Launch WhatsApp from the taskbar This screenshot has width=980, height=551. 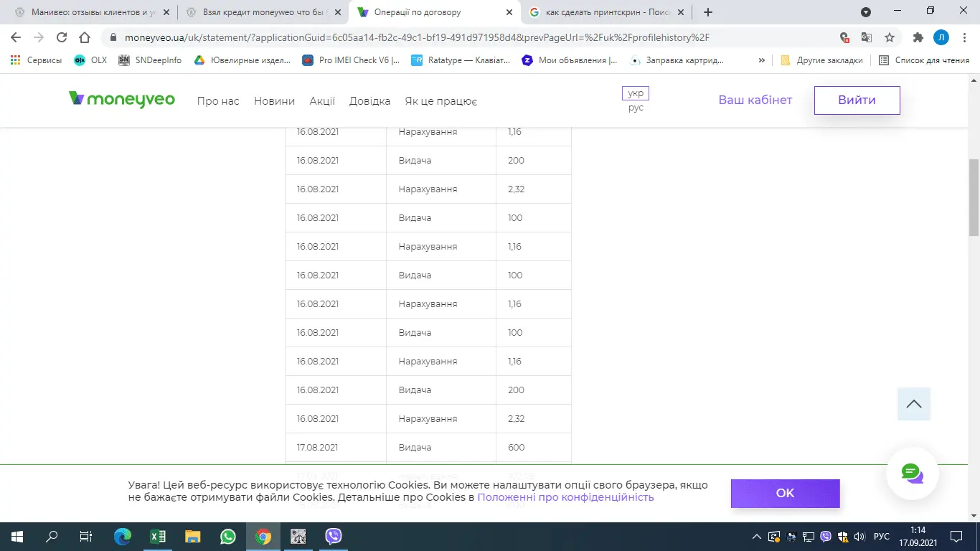228,536
